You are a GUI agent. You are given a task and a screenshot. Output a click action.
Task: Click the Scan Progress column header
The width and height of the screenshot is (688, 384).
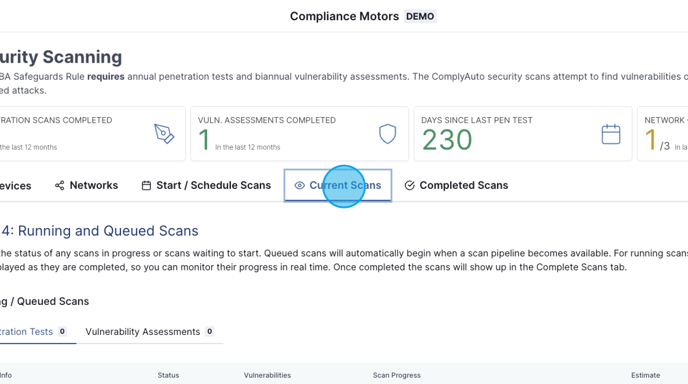397,375
